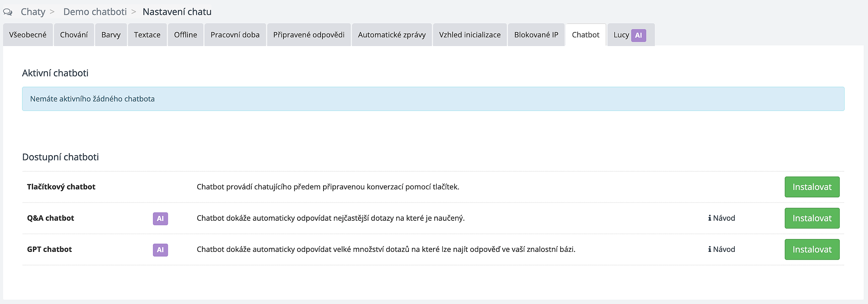
Task: Install the Tlačítkový chatbot
Action: [x=812, y=187]
